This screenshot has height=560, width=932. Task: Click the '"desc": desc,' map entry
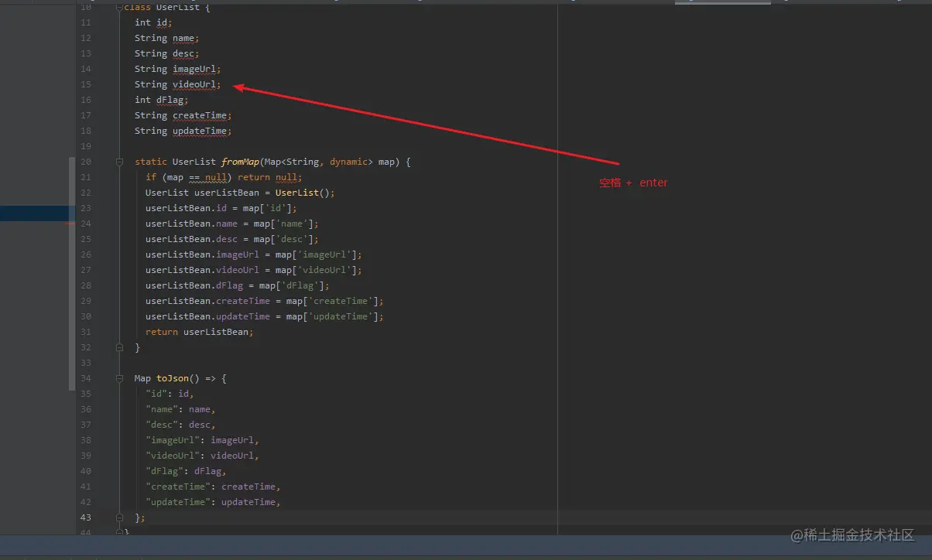coord(180,425)
